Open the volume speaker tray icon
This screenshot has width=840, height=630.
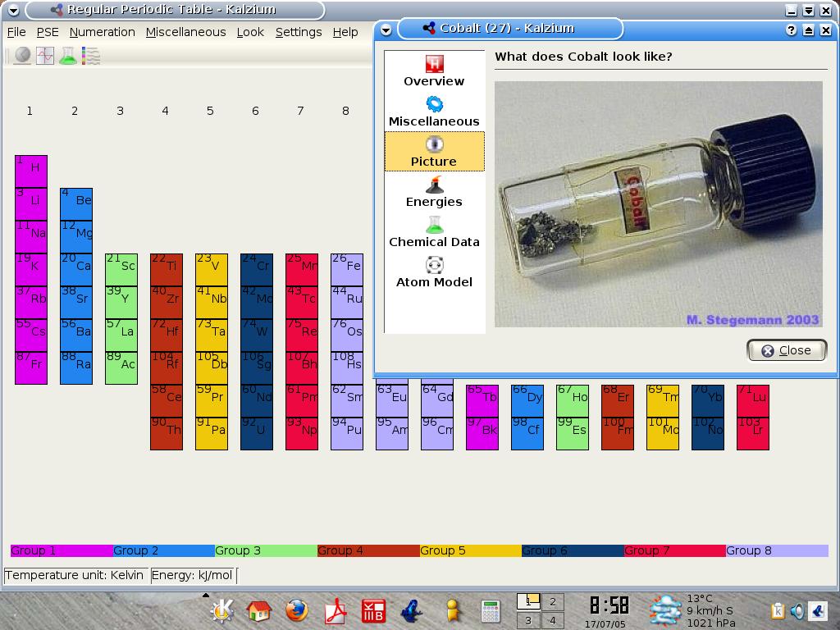tap(797, 610)
